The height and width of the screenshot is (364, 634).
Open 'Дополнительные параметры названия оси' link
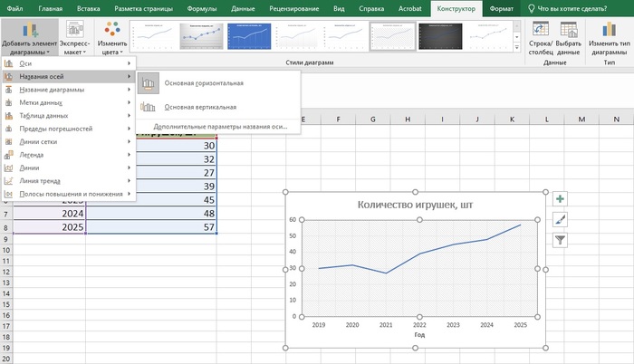click(x=220, y=127)
